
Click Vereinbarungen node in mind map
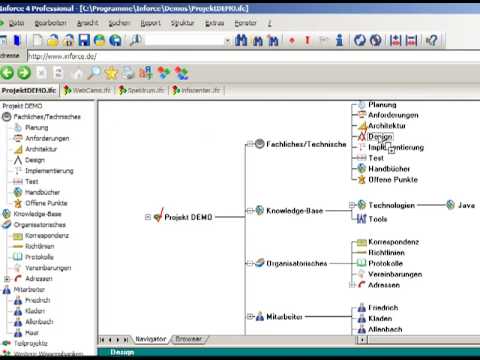click(x=395, y=274)
